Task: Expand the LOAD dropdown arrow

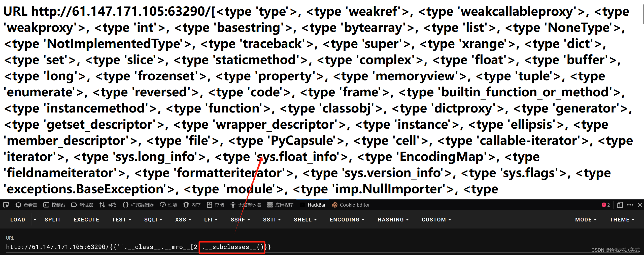Action: (35, 219)
